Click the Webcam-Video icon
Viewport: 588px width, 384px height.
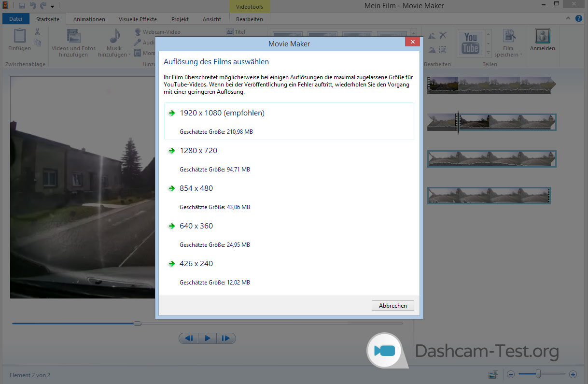click(138, 32)
